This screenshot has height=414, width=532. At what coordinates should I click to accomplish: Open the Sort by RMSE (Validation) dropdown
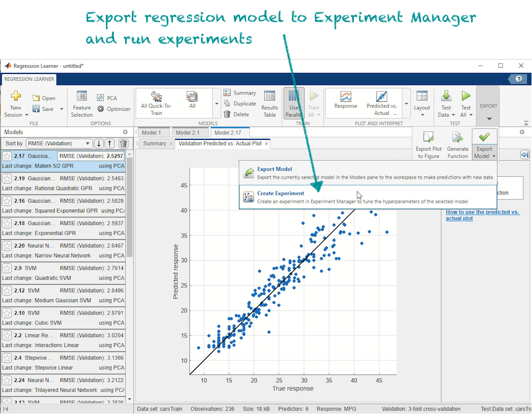[x=59, y=143]
